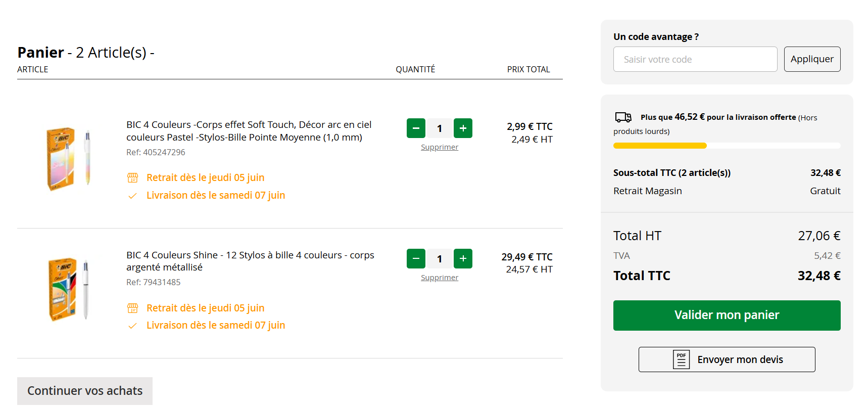
Task: Click the delivery truck icon
Action: point(623,117)
